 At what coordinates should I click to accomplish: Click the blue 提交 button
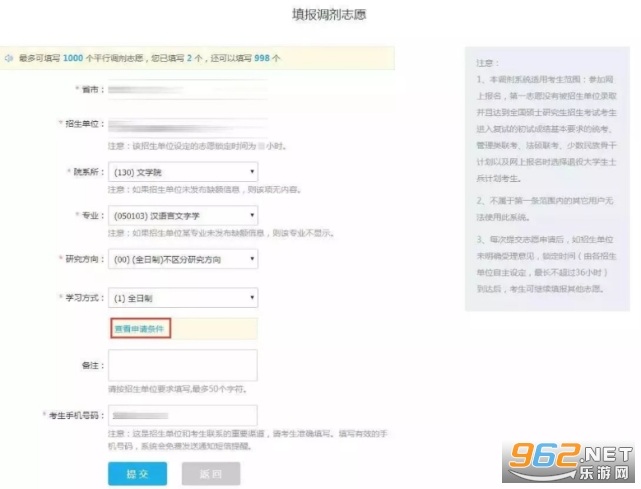pos(137,474)
